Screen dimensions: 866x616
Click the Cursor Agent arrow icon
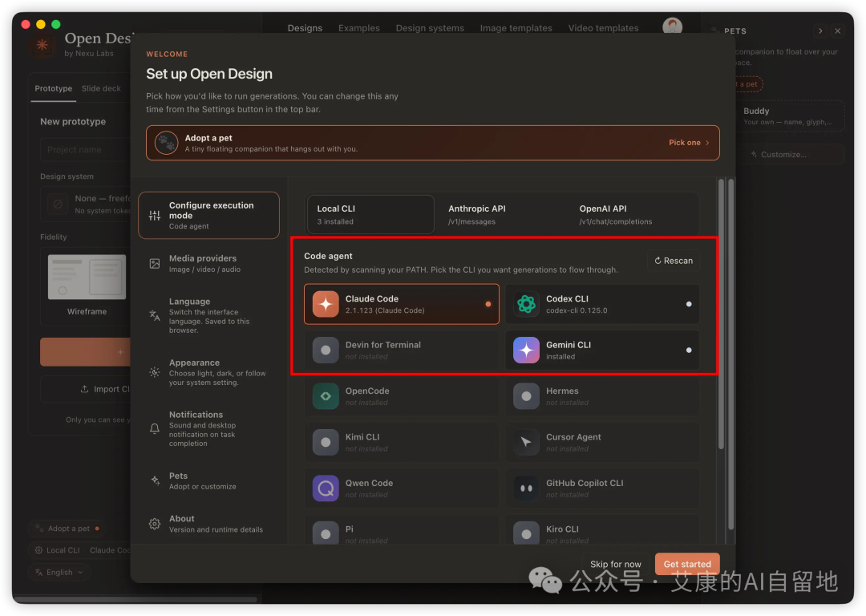click(x=526, y=442)
